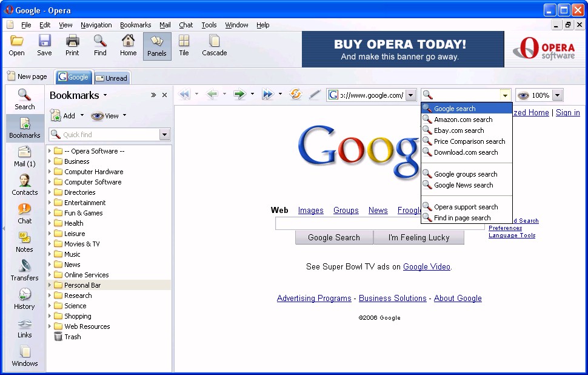Reload the page with the orange Reload icon
The image size is (588, 375).
coord(295,94)
